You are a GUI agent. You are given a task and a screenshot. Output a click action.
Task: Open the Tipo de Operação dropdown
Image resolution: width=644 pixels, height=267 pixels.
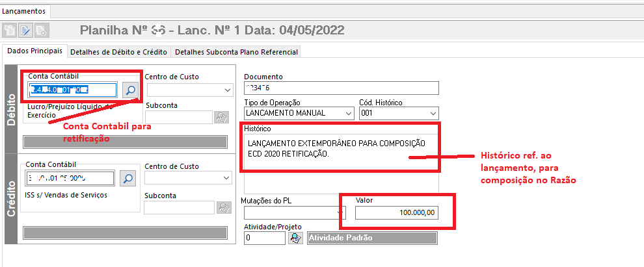(x=348, y=113)
